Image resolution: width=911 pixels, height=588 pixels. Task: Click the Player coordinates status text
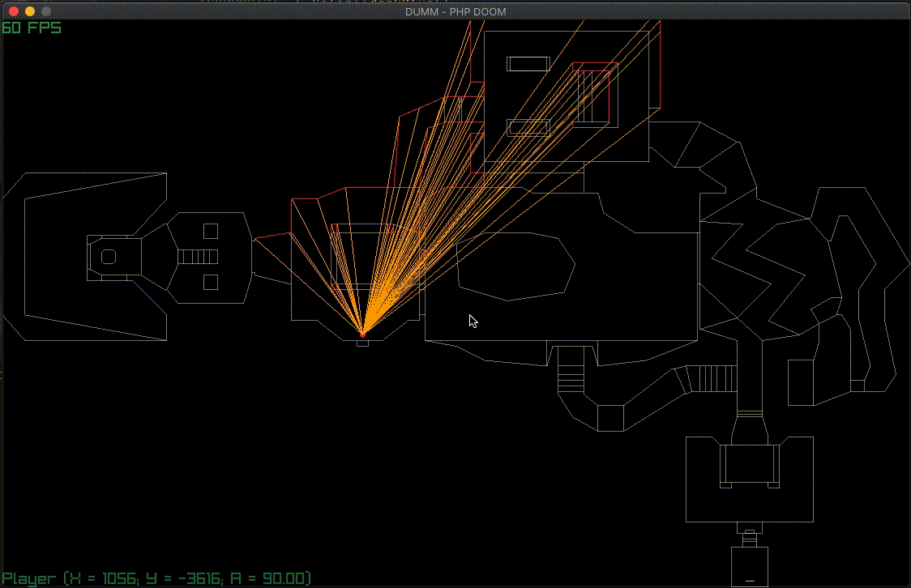point(157,579)
